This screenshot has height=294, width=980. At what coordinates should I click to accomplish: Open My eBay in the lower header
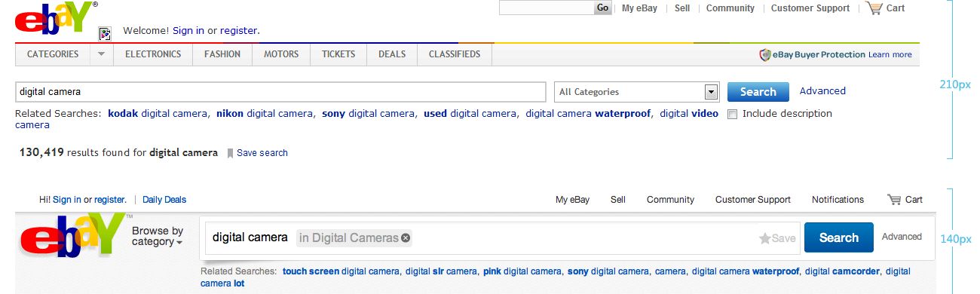coord(573,200)
